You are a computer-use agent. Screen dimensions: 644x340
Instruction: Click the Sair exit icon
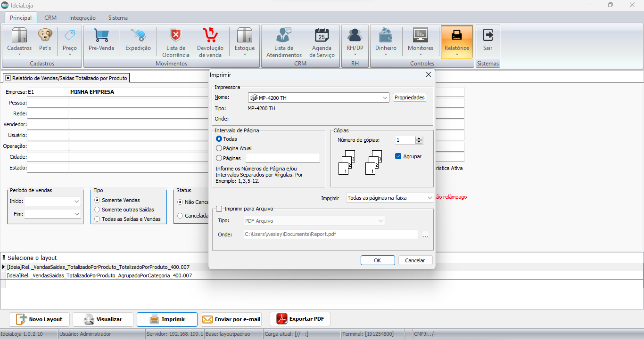coord(488,36)
